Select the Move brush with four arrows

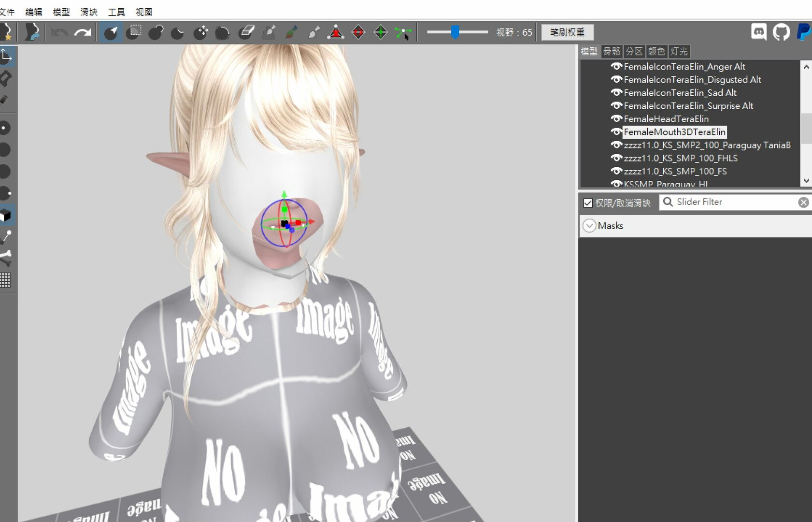200,32
